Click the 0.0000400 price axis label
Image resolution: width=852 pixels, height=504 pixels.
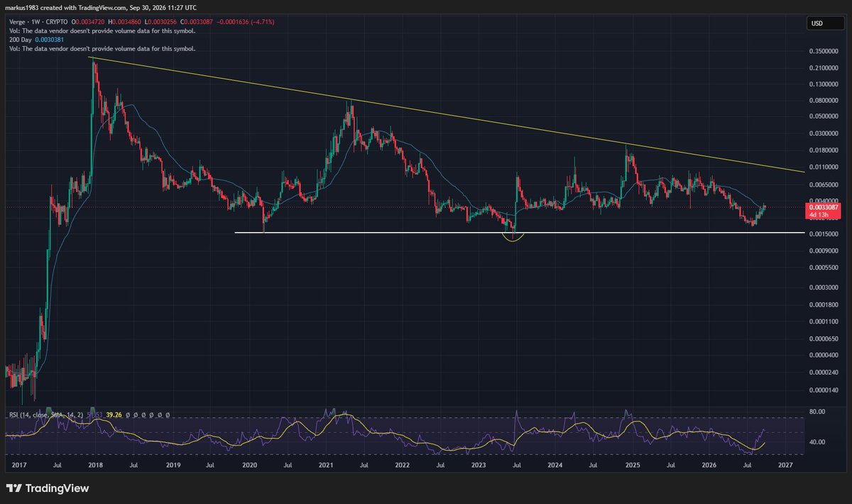(823, 354)
